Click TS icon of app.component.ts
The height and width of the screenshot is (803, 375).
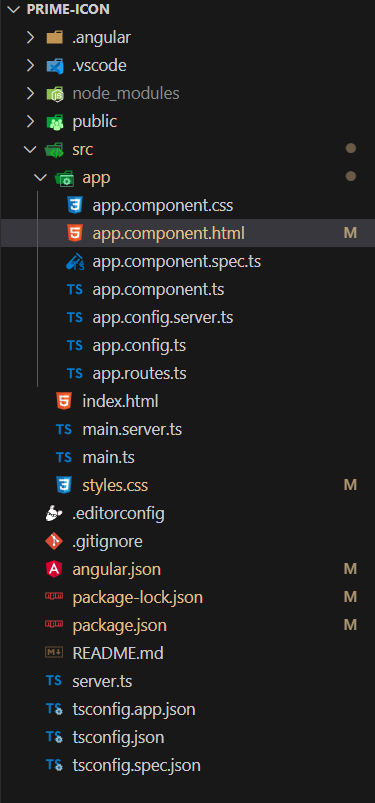click(x=75, y=290)
